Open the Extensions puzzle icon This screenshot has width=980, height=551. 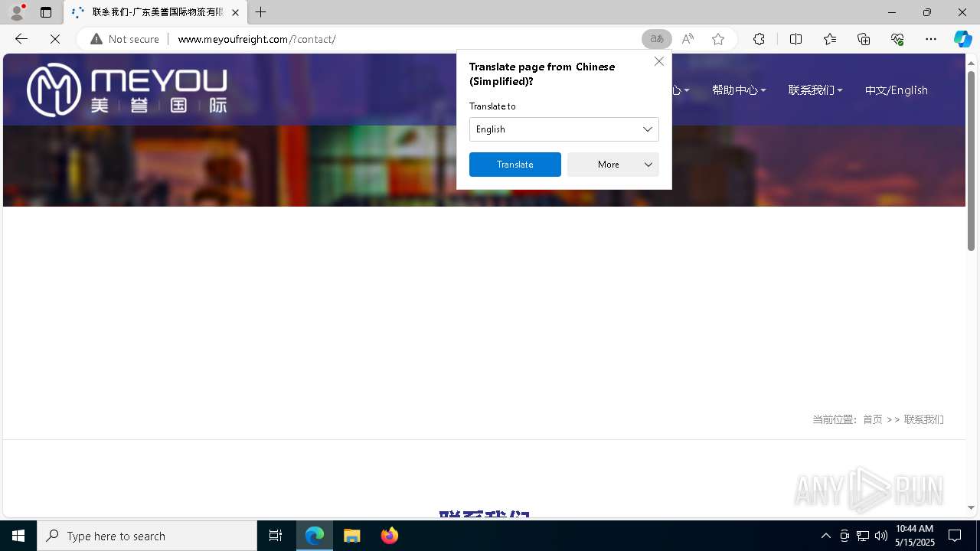point(759,39)
